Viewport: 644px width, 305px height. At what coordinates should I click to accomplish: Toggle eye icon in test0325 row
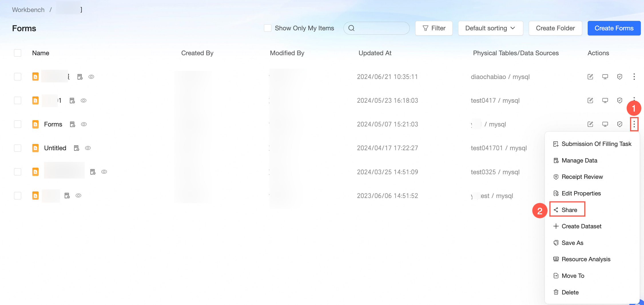[x=104, y=172]
